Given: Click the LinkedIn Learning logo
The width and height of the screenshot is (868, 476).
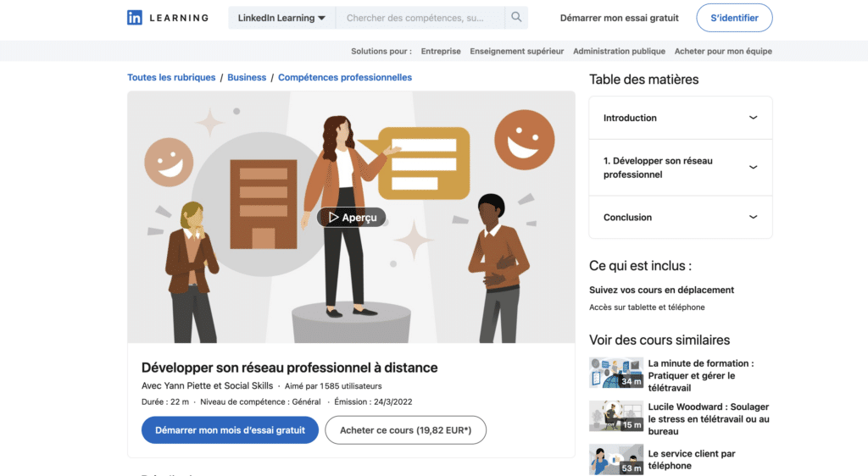Looking at the screenshot, I should (168, 18).
